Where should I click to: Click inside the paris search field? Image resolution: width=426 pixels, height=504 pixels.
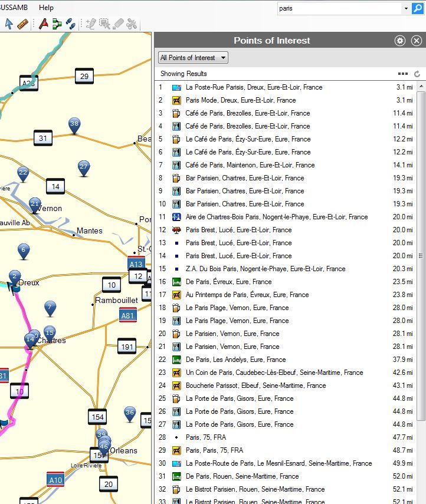click(339, 8)
